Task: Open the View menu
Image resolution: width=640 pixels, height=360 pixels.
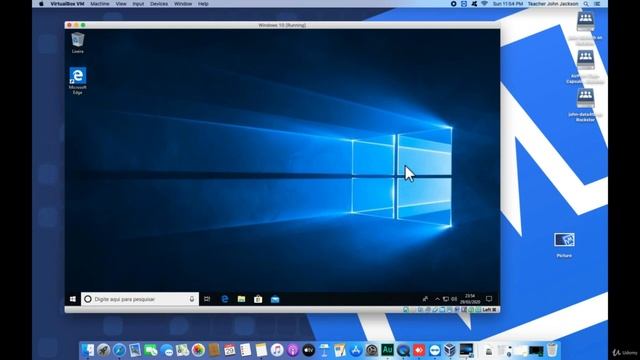Action: 121,4
